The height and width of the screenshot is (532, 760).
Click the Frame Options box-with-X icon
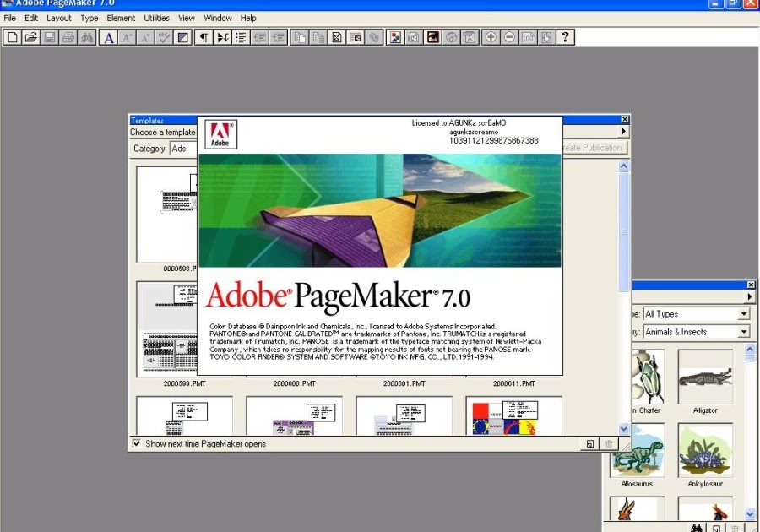337,37
